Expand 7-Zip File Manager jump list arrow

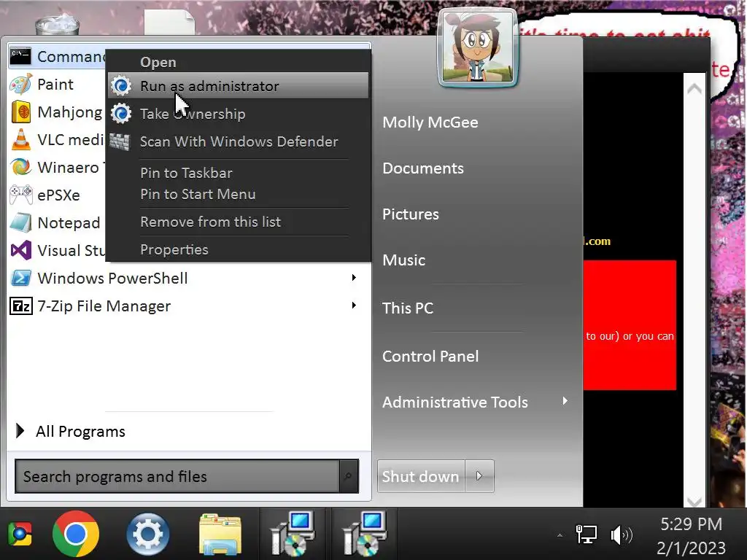[x=354, y=306]
